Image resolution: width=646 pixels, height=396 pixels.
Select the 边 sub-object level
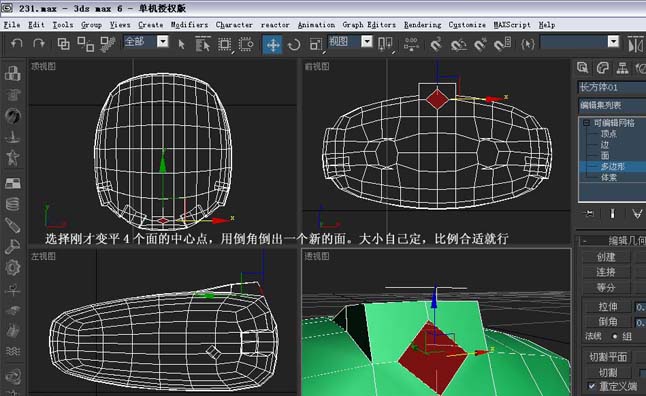[604, 145]
